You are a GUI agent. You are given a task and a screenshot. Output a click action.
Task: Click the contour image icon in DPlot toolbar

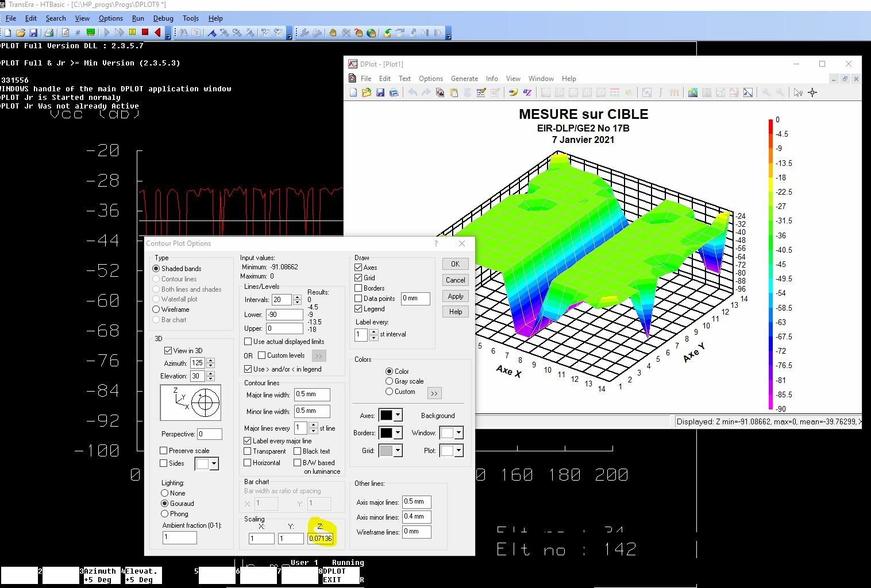(x=693, y=92)
